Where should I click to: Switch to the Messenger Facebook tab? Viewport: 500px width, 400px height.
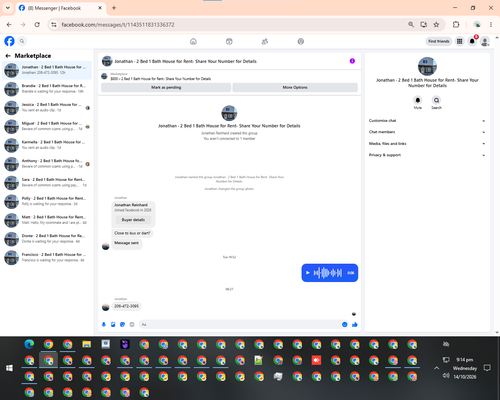pyautogui.click(x=60, y=8)
